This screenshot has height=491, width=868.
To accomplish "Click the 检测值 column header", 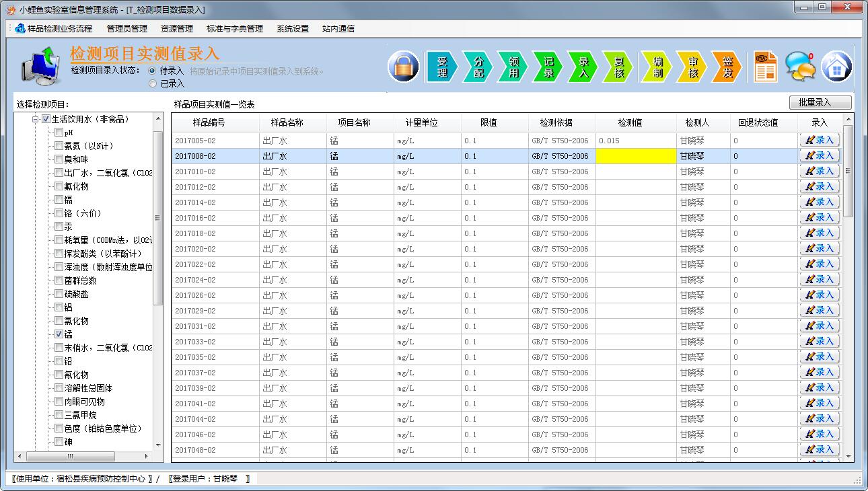I will pos(636,122).
